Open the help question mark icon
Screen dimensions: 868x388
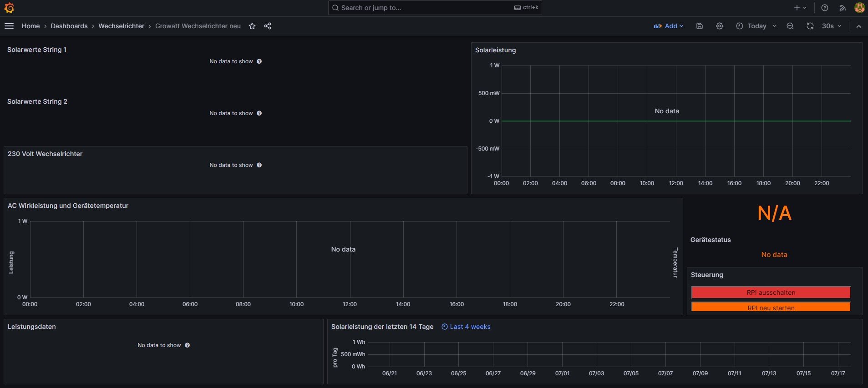[825, 8]
